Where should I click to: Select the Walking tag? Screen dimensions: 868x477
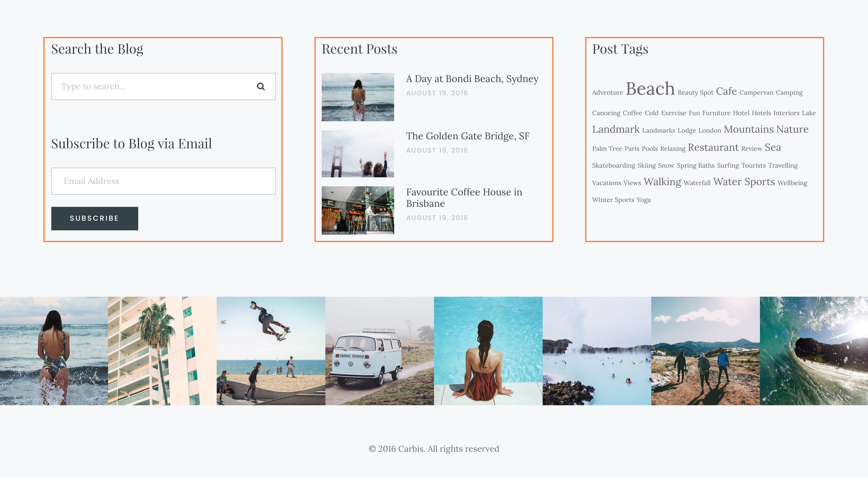(662, 182)
